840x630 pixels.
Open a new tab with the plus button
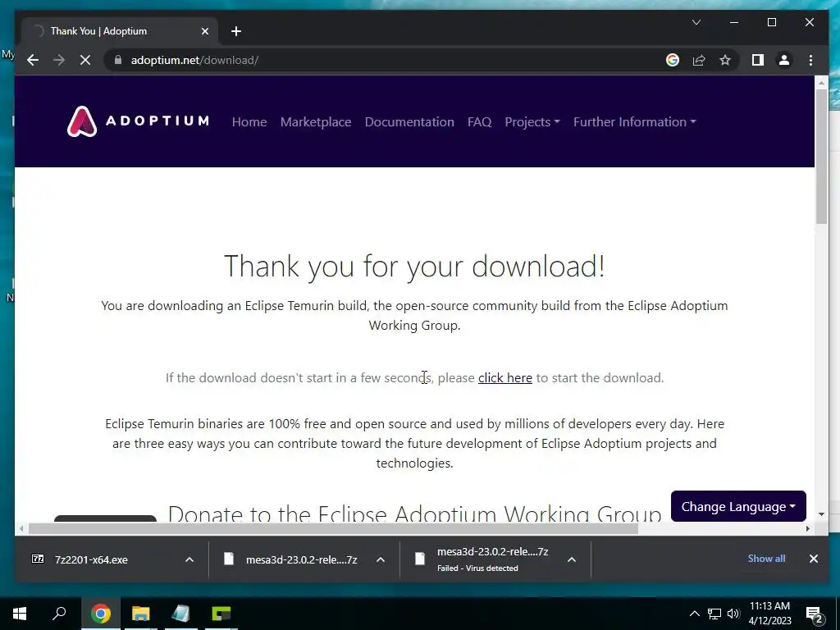click(236, 31)
